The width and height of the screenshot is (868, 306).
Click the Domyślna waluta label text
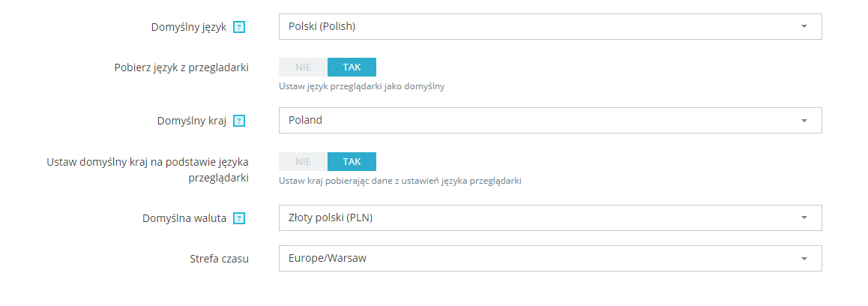point(184,218)
